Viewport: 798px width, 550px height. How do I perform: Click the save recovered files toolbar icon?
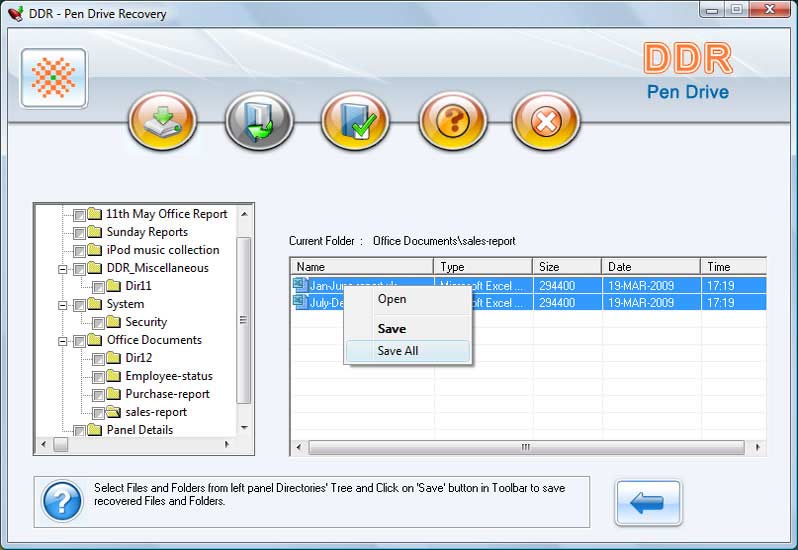[162, 121]
